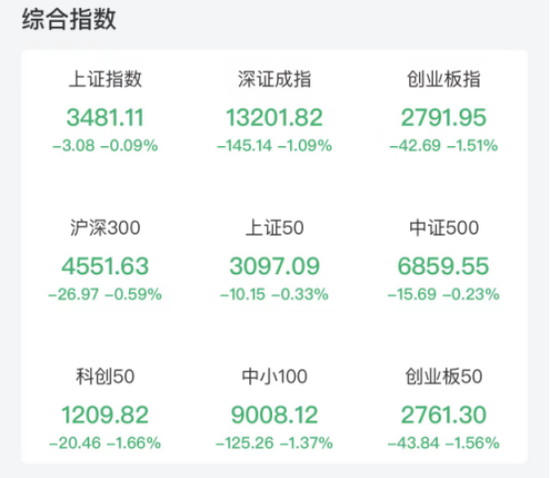Viewport: 550px width, 478px height.
Task: Click the 6859.55 price figure
Action: 444,266
